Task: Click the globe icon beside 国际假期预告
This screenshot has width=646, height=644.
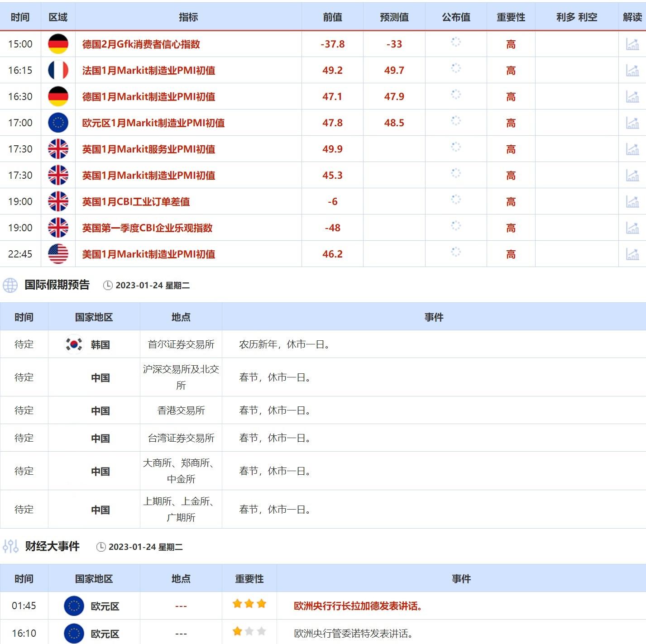Action: 10,285
